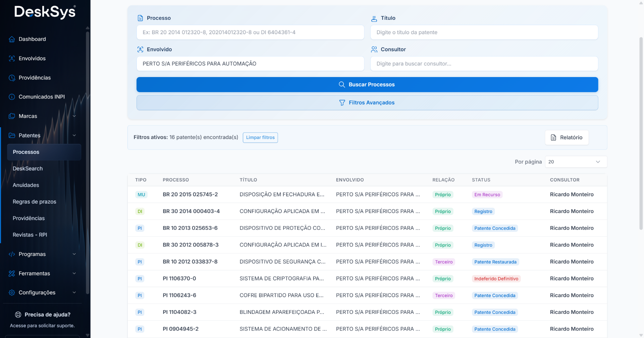Click the Buscar Processos button

point(367,84)
